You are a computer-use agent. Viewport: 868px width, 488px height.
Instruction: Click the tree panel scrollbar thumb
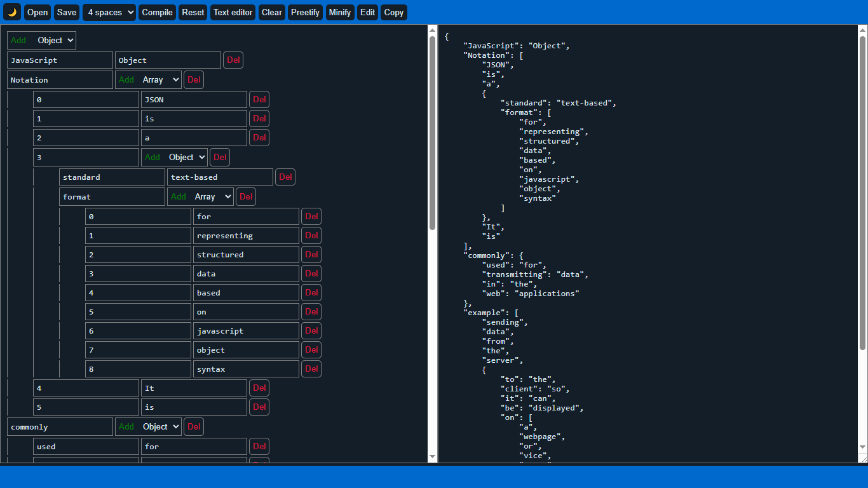click(432, 133)
